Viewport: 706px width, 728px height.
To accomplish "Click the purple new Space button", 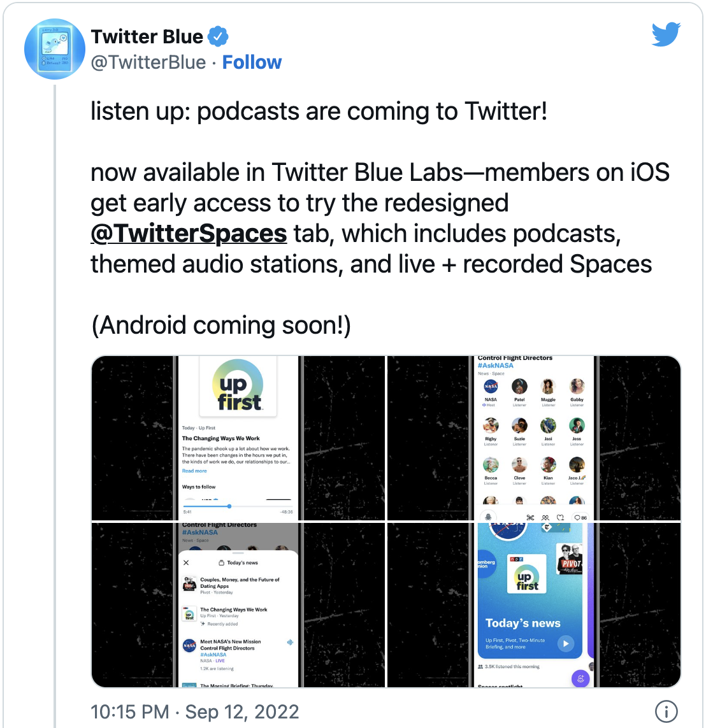I will click(580, 679).
